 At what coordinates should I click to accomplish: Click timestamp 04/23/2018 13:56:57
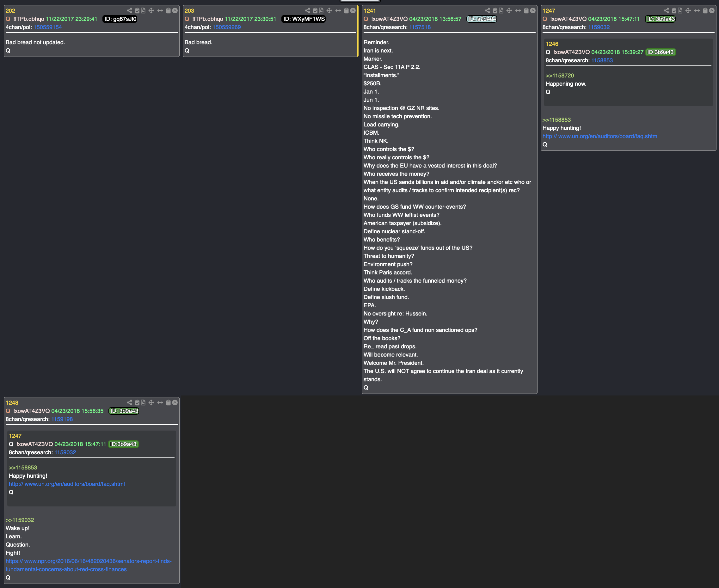(435, 19)
